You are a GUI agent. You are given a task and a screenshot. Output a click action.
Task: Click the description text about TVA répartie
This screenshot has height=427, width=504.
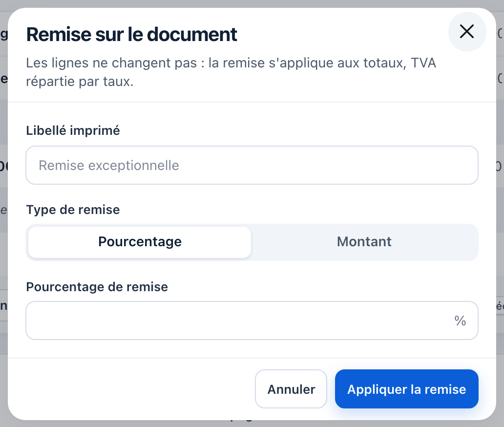tap(231, 72)
